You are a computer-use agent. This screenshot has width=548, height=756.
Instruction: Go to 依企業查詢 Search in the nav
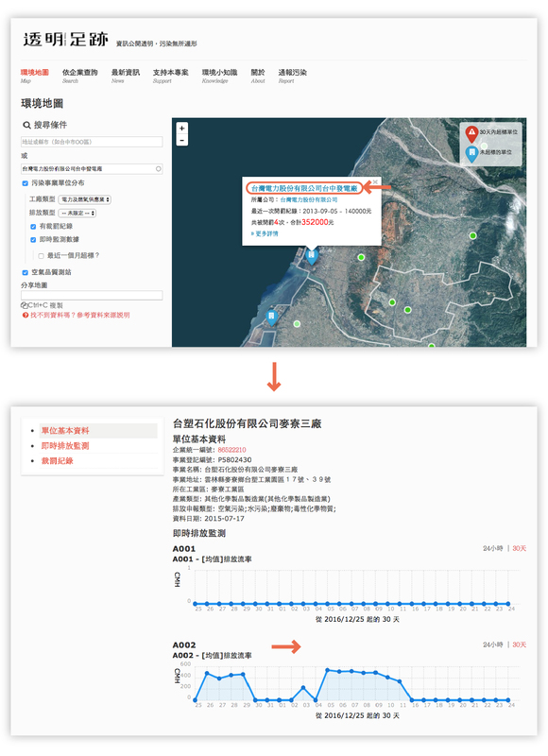coord(79,76)
